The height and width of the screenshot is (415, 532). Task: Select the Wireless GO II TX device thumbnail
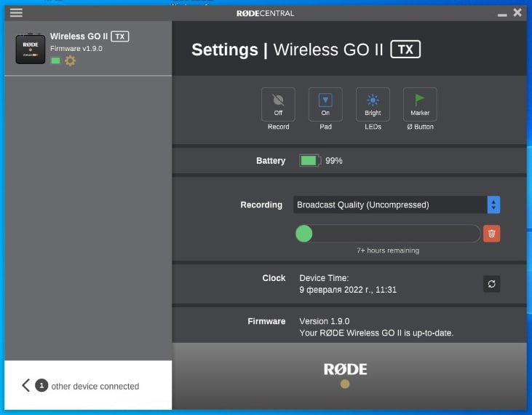(x=30, y=49)
